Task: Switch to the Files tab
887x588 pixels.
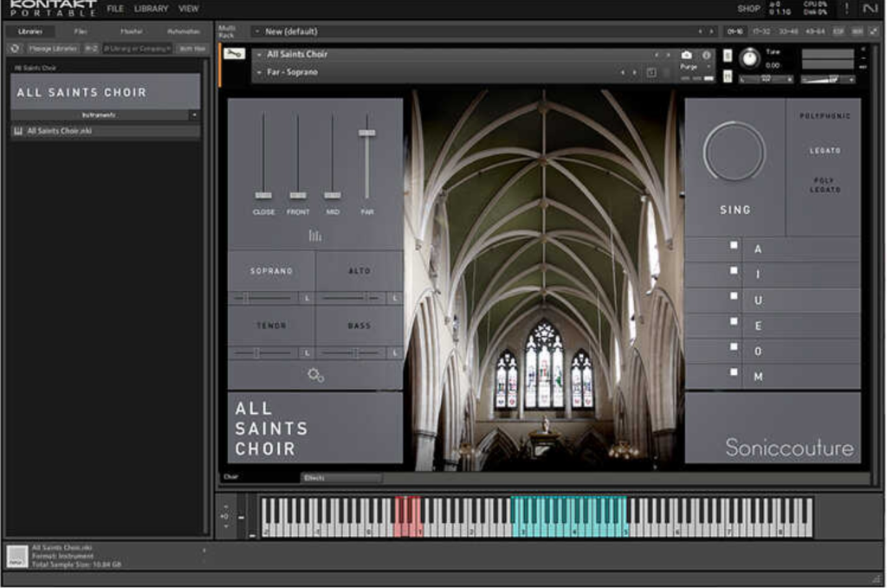Action: pyautogui.click(x=81, y=32)
